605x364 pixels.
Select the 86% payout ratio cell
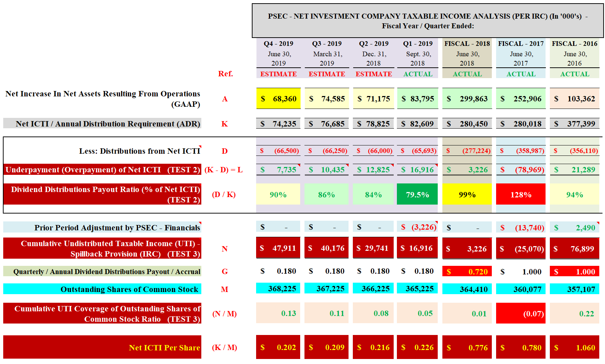(327, 194)
